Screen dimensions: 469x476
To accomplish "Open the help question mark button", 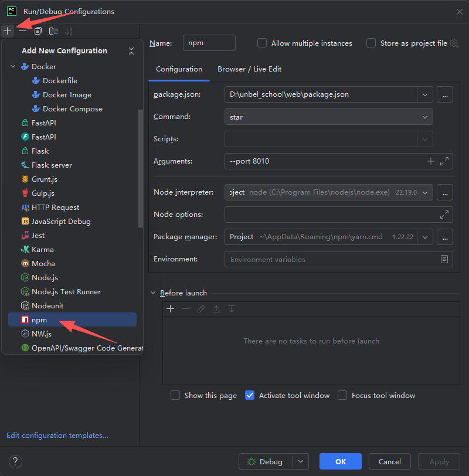I will click(x=15, y=462).
